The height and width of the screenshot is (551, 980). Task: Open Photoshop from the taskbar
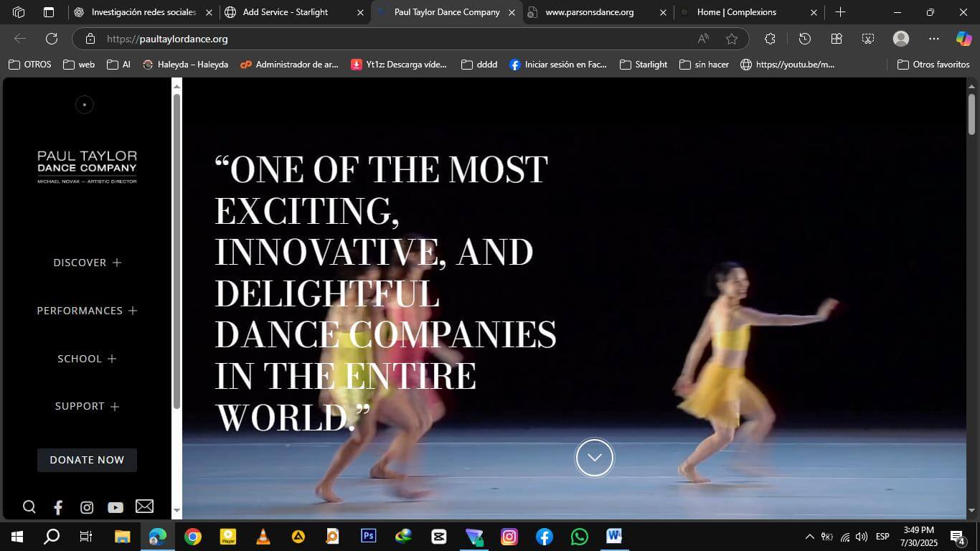[368, 536]
